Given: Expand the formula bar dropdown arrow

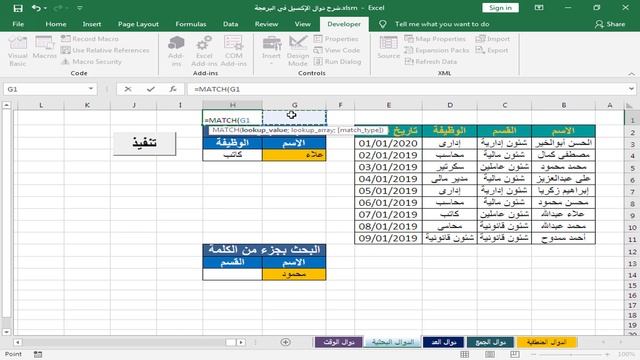Looking at the screenshot, I should (631, 89).
